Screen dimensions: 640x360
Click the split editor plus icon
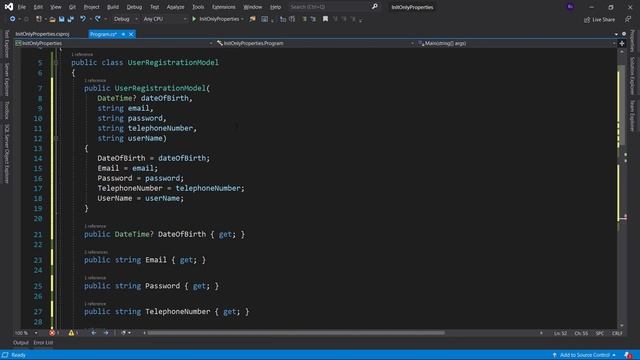tap(622, 43)
